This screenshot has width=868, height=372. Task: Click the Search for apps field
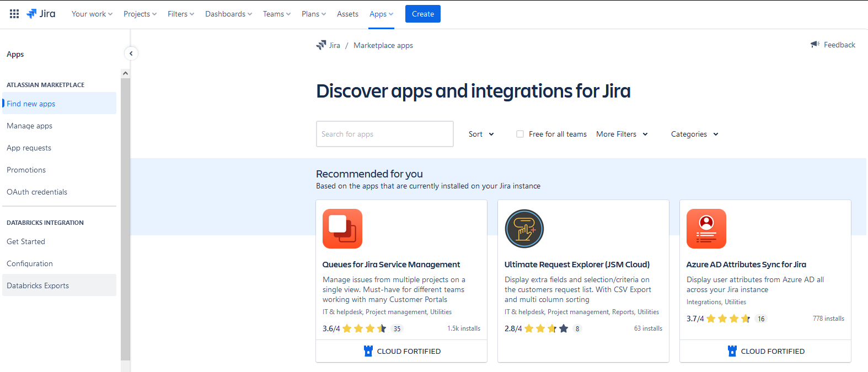384,134
